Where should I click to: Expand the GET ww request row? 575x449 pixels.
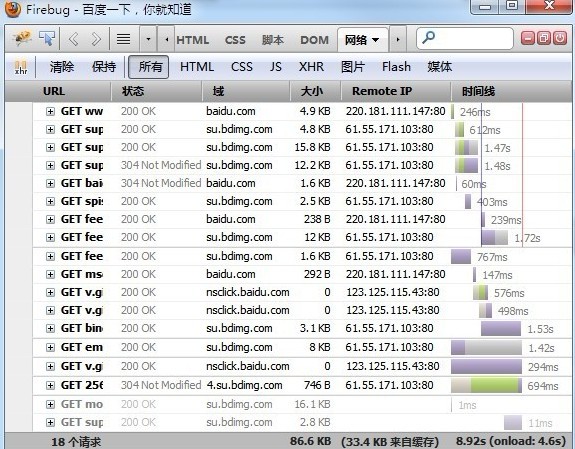(50, 111)
